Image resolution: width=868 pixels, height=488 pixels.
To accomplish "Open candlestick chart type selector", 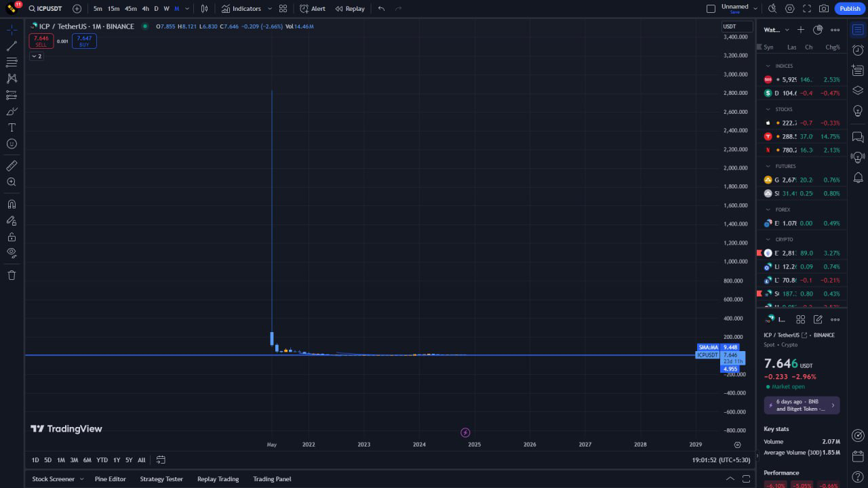I will (204, 9).
